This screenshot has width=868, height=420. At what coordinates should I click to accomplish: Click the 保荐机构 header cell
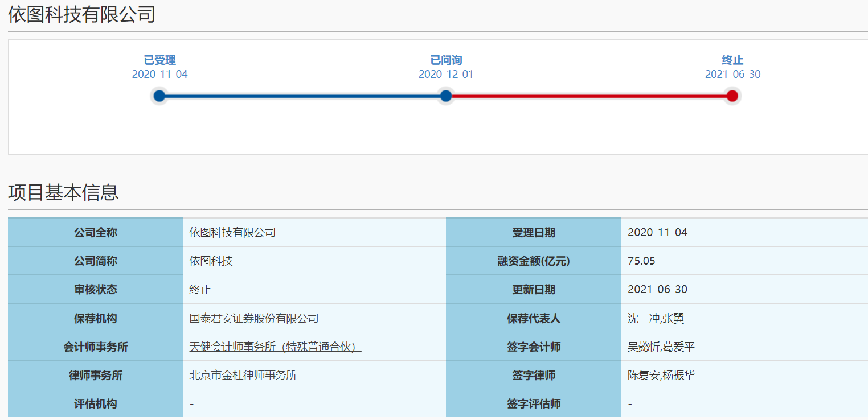[x=96, y=318]
